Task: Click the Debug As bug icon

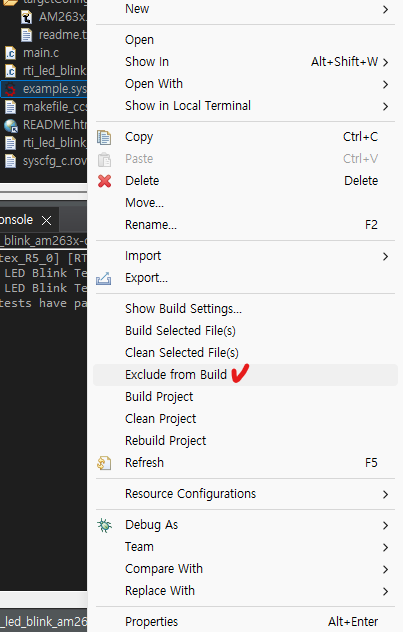Action: (x=104, y=525)
